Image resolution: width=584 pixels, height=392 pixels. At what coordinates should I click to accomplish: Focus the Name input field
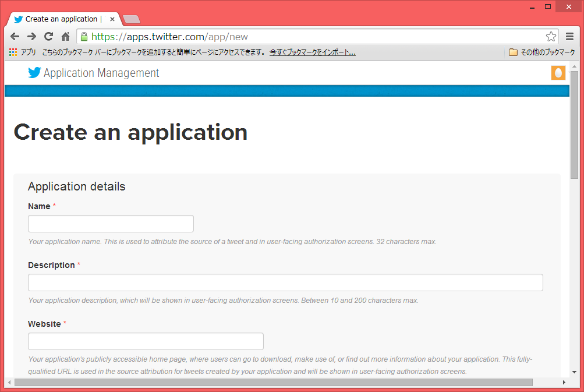(x=111, y=224)
